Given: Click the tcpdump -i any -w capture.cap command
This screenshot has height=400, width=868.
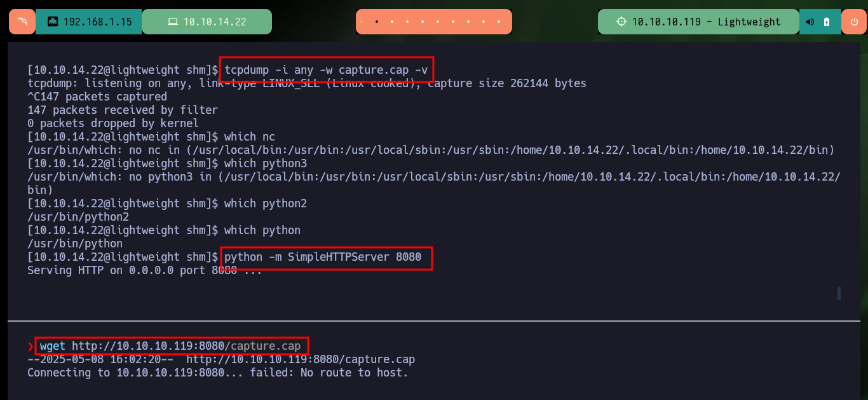Looking at the screenshot, I should click(326, 69).
